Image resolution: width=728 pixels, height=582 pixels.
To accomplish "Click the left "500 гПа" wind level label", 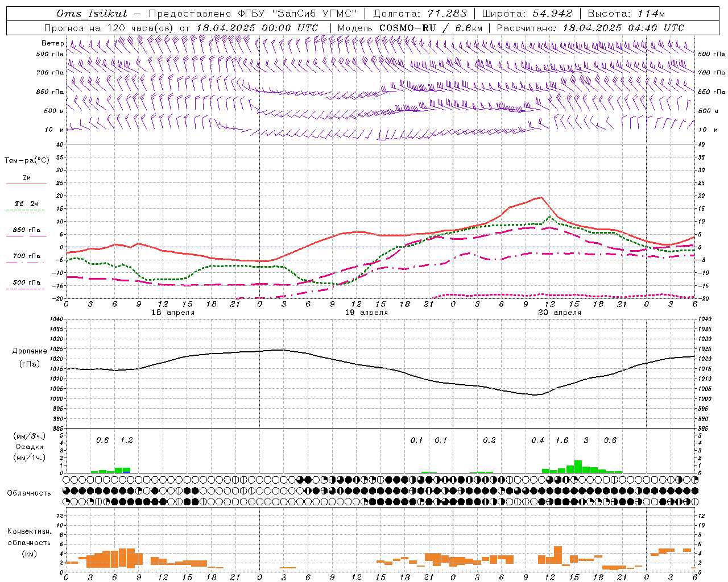I will click(x=49, y=54).
